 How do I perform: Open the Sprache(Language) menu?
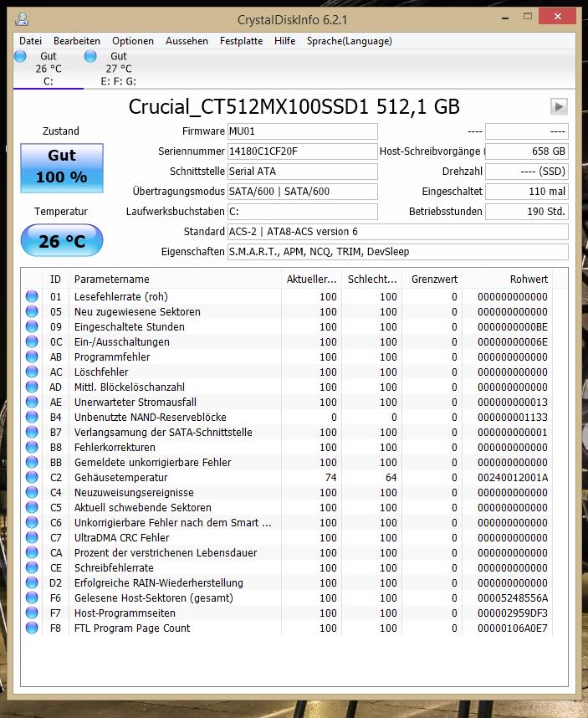[x=349, y=41]
